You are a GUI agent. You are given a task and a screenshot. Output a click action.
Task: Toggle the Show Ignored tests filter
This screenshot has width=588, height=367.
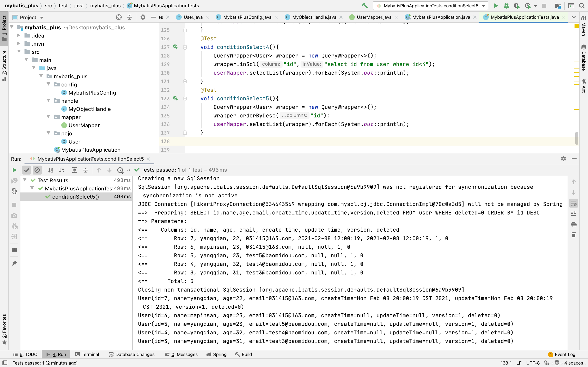(37, 170)
